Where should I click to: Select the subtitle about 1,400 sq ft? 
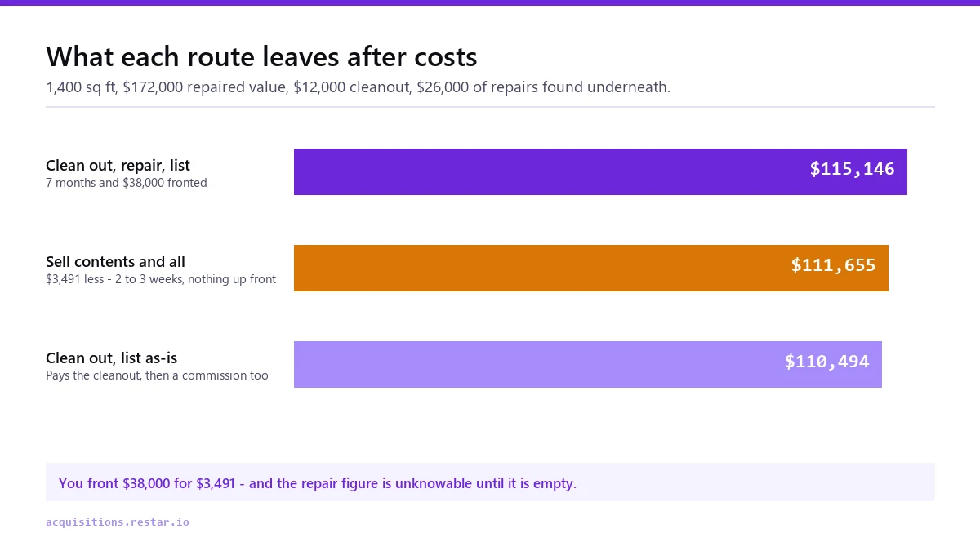click(358, 87)
